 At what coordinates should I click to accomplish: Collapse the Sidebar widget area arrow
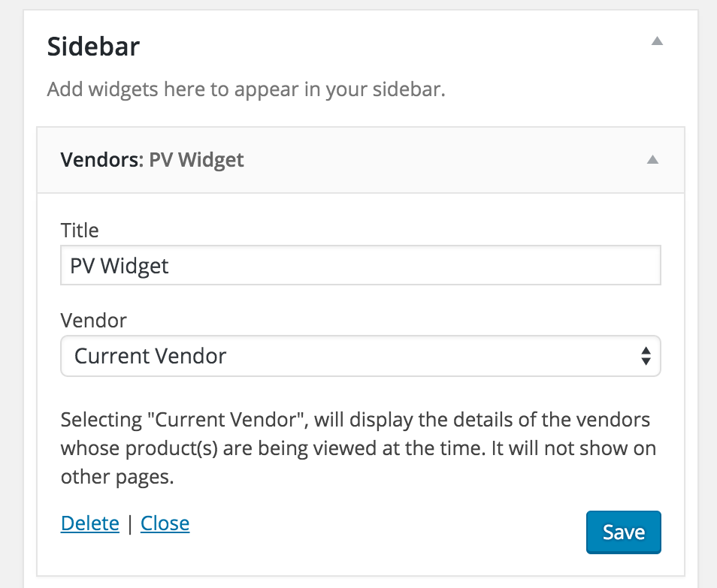(x=657, y=42)
